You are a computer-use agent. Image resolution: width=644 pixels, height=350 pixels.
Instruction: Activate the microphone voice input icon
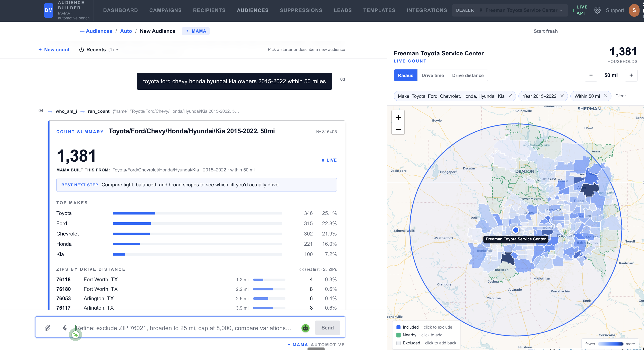click(x=65, y=328)
